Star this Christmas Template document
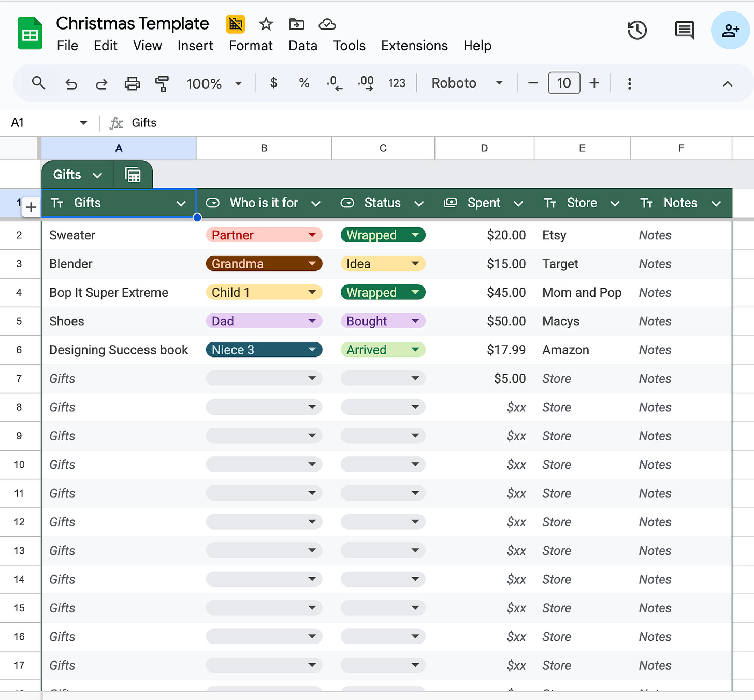The height and width of the screenshot is (700, 754). click(x=266, y=24)
